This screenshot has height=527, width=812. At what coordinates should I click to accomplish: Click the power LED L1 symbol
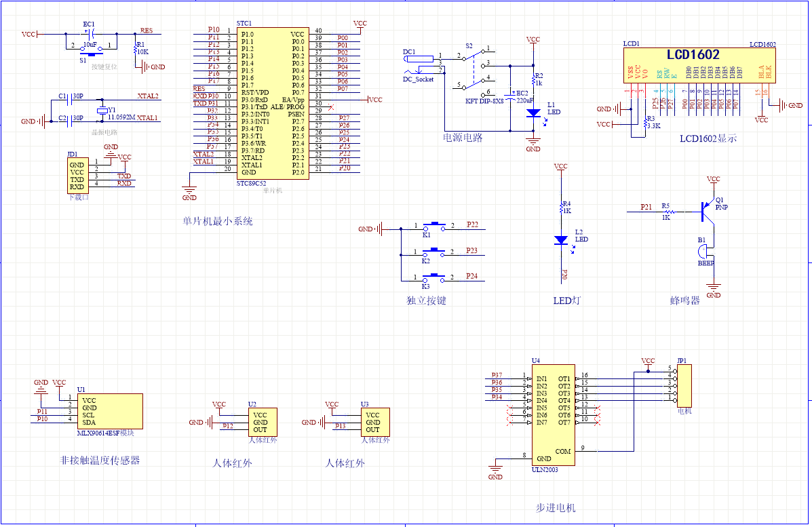(534, 114)
